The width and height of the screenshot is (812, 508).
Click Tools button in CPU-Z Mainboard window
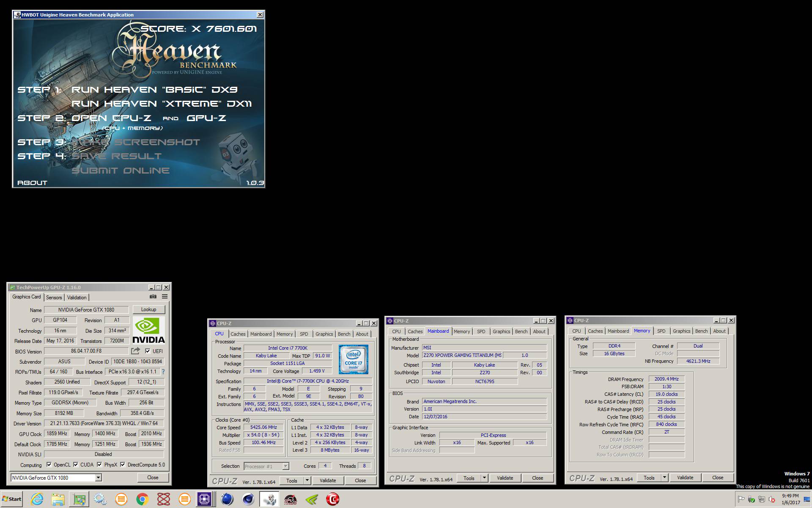[x=469, y=478]
